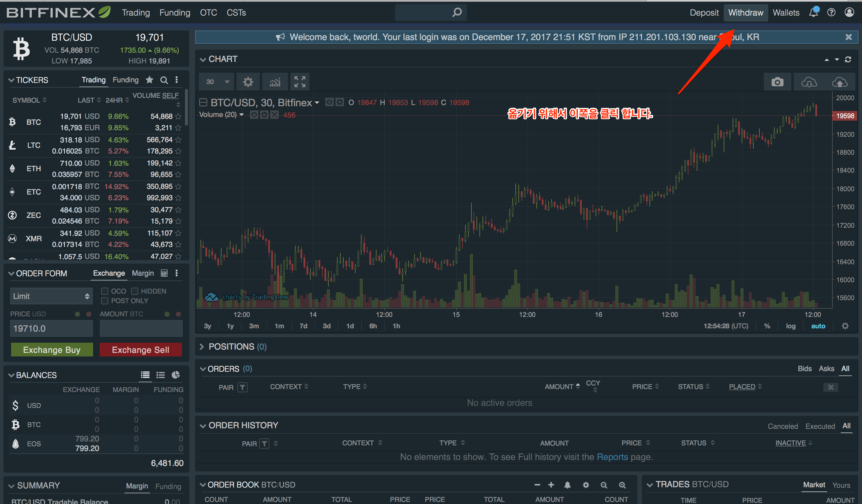Open the Limit order type dropdown
862x504 pixels.
coord(51,296)
